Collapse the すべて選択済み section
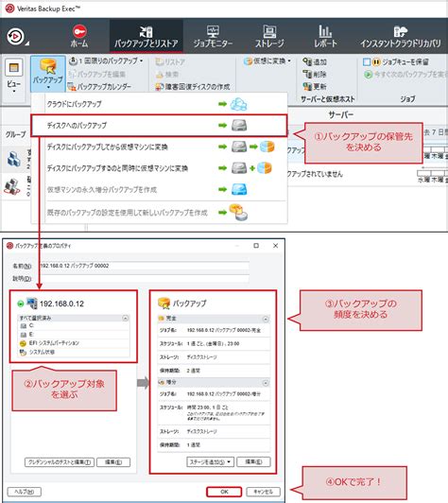Viewport: 448px width, 503px height. (126, 319)
